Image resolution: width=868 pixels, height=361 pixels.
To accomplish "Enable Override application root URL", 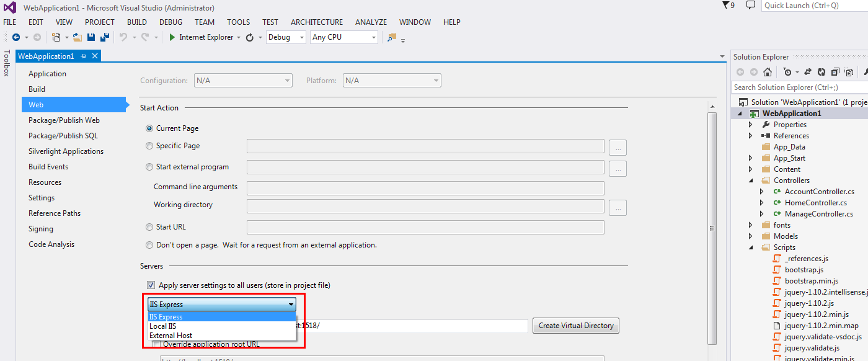I will tap(156, 344).
